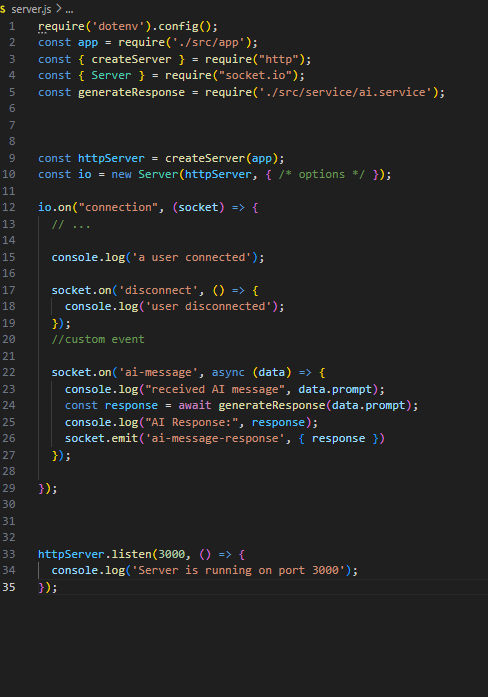Click the //custom event comment

pyautogui.click(x=98, y=339)
